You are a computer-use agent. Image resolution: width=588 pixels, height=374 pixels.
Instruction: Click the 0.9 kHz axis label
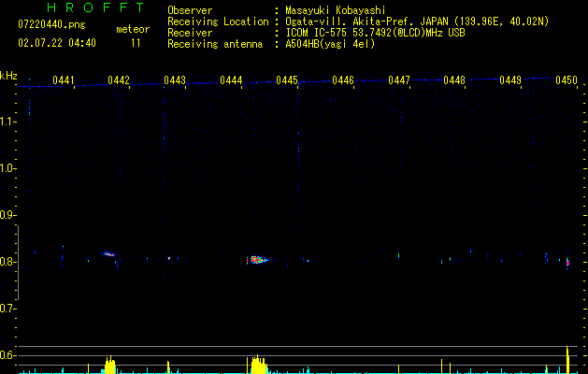pyautogui.click(x=7, y=215)
